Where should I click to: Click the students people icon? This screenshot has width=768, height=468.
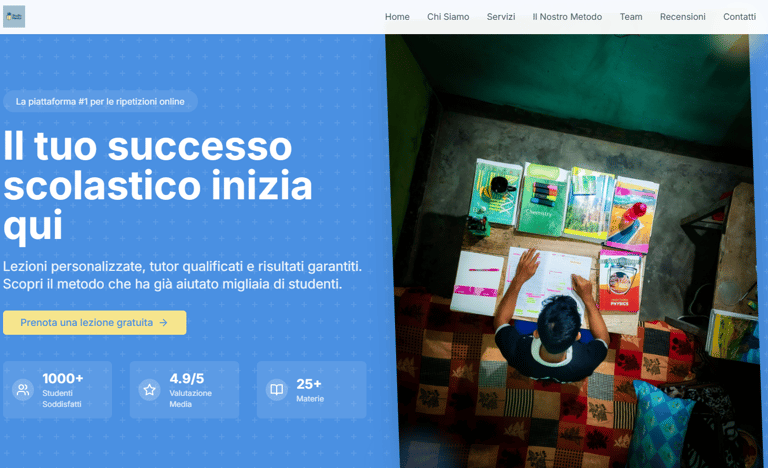23,390
